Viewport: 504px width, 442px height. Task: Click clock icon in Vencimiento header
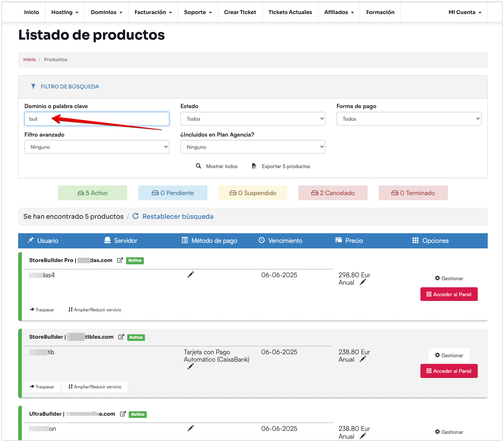click(261, 240)
